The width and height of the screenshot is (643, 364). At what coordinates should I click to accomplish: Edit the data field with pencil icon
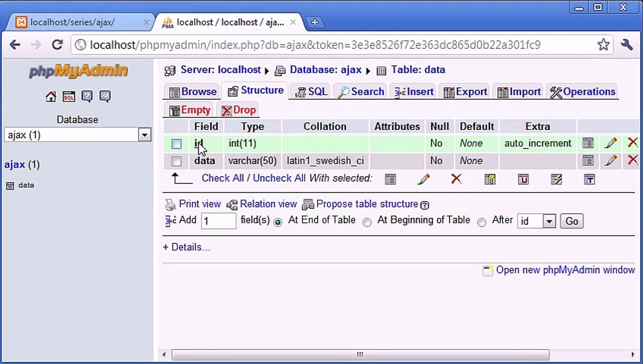pyautogui.click(x=611, y=161)
